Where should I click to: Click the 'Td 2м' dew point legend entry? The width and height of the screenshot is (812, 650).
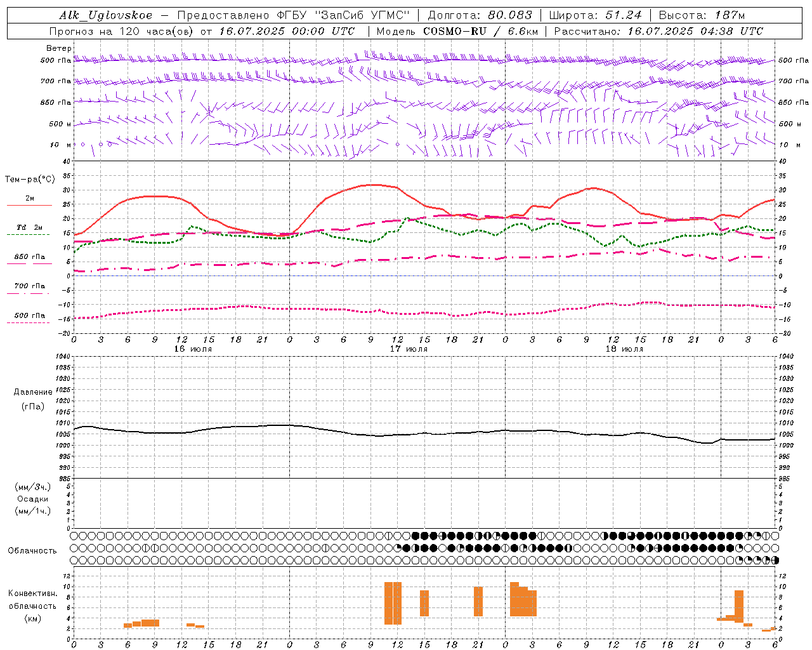[x=29, y=227]
